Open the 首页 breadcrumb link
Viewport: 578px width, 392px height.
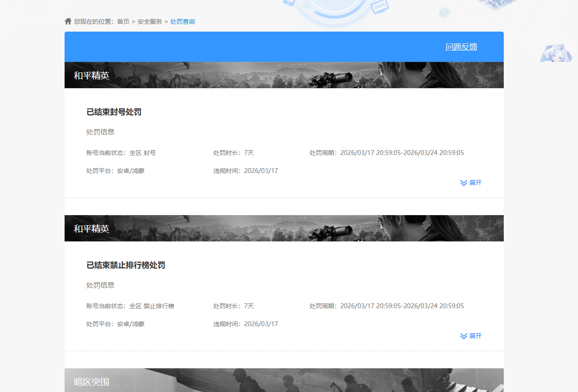tap(123, 22)
